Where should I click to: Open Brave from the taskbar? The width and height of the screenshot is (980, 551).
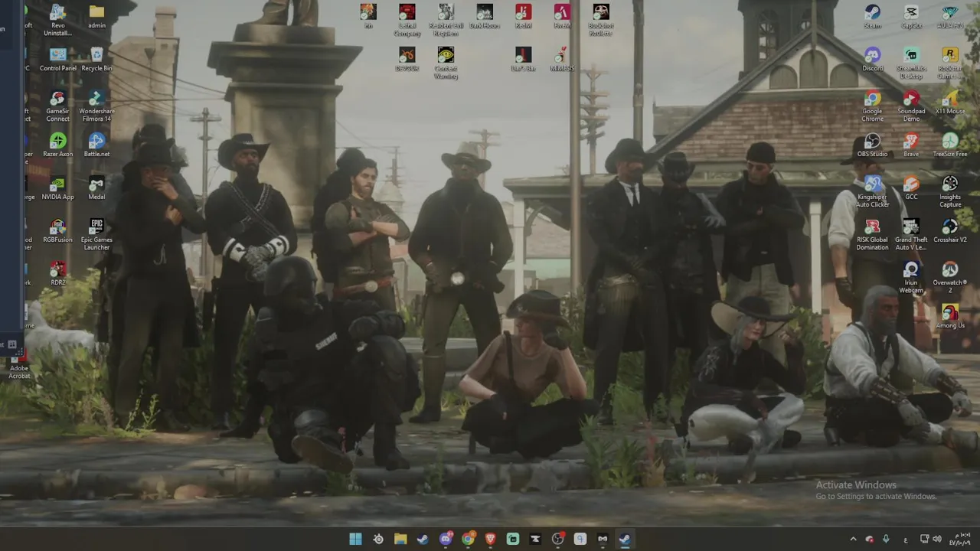point(490,539)
